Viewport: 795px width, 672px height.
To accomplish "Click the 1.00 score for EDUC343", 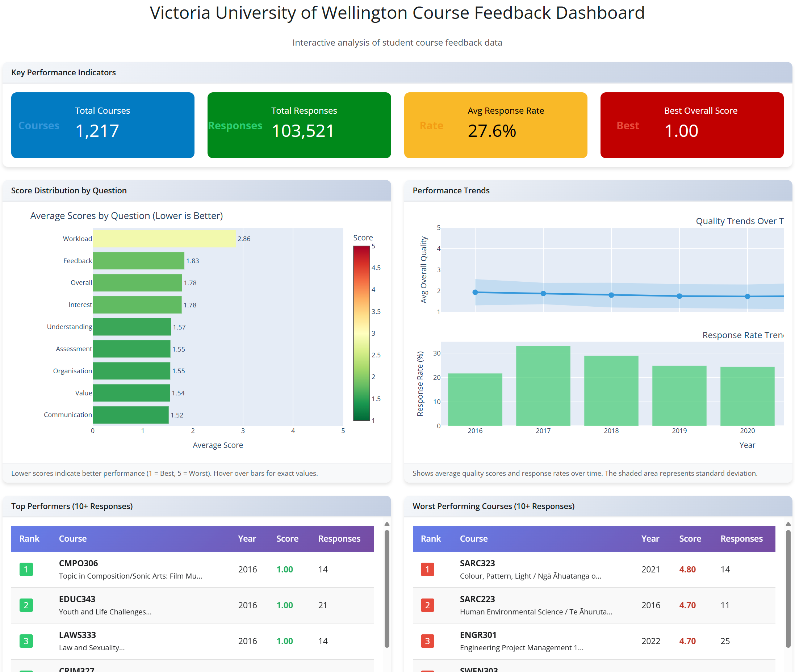I will point(285,605).
